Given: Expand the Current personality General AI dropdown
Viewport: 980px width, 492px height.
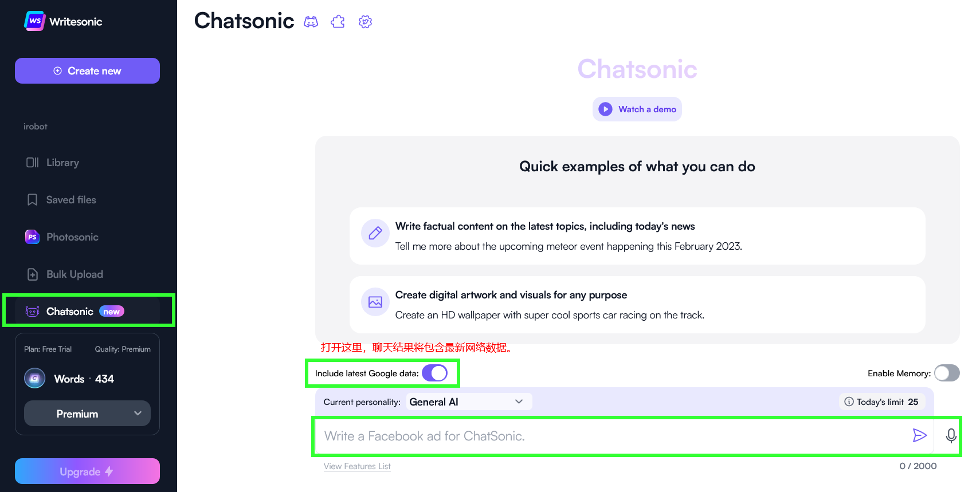Looking at the screenshot, I should (469, 402).
